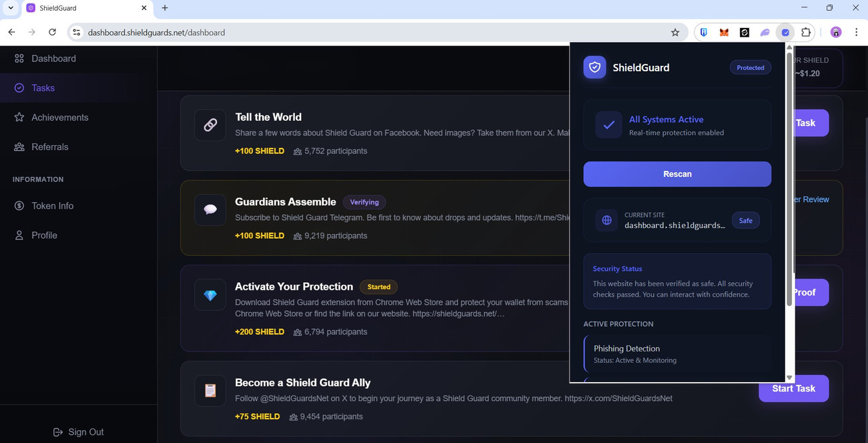The height and width of the screenshot is (443, 868).
Task: Click the Activate Your Protection title
Action: 294,287
